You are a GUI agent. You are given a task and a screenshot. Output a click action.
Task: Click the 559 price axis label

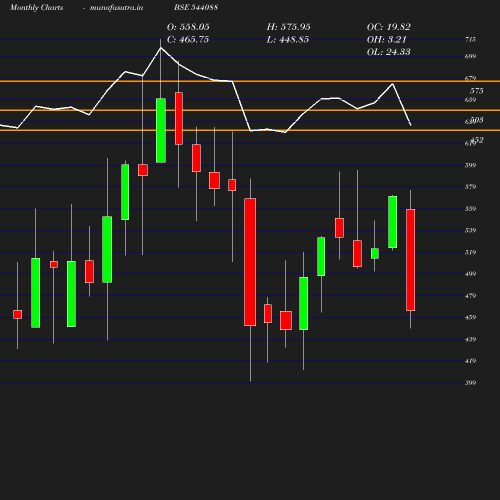pos(470,209)
